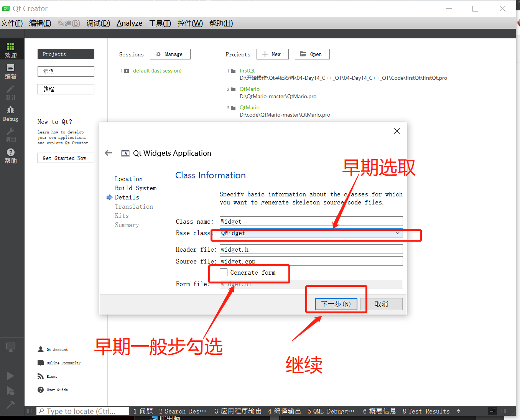Open the User Guide link

pyautogui.click(x=57, y=390)
